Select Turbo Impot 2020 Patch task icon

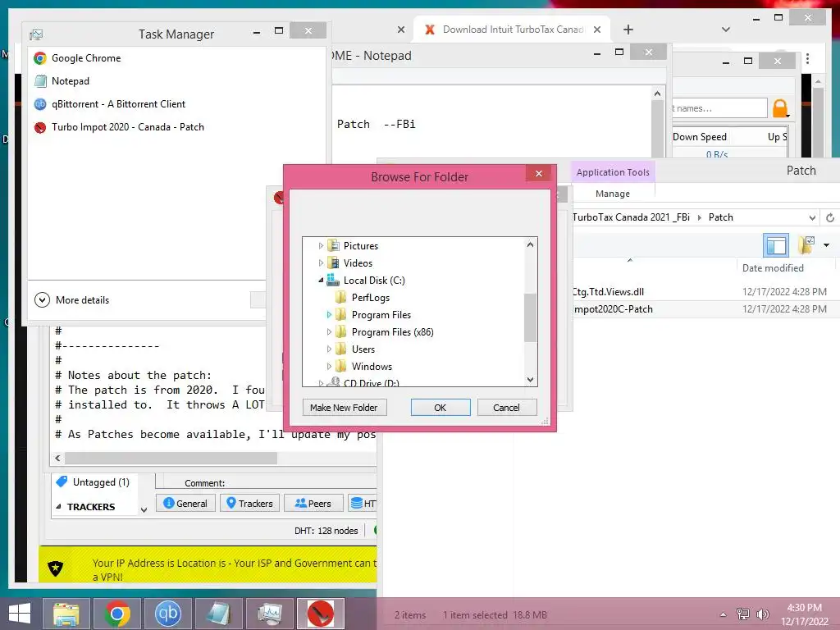click(40, 127)
